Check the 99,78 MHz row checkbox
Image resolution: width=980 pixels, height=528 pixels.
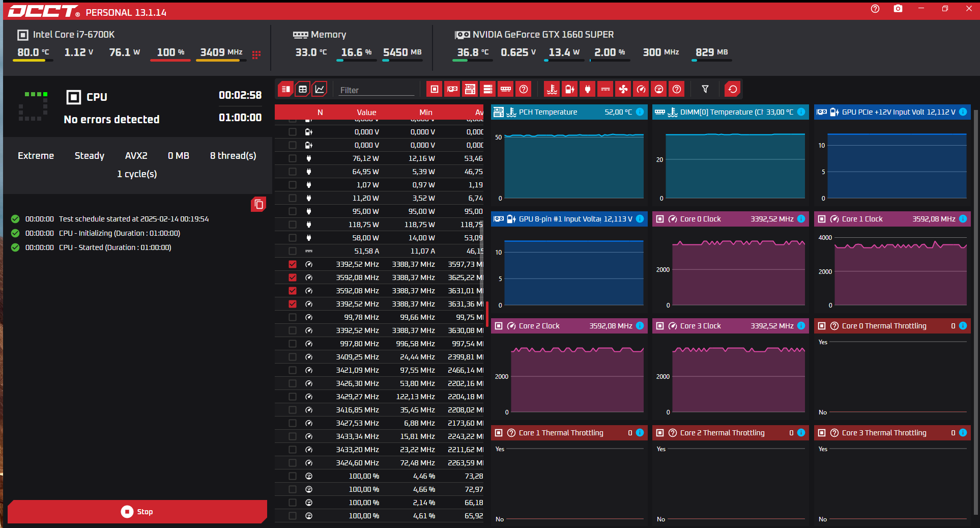[x=293, y=317]
